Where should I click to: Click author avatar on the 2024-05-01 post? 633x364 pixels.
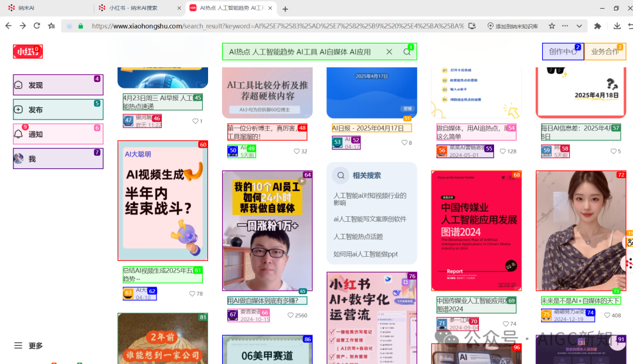click(x=442, y=151)
